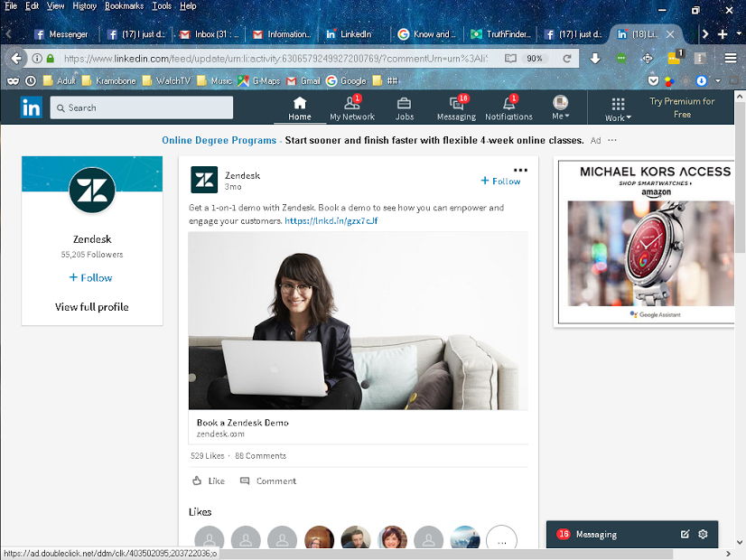746x560 pixels.
Task: Click the Comment speech bubble icon
Action: click(245, 481)
